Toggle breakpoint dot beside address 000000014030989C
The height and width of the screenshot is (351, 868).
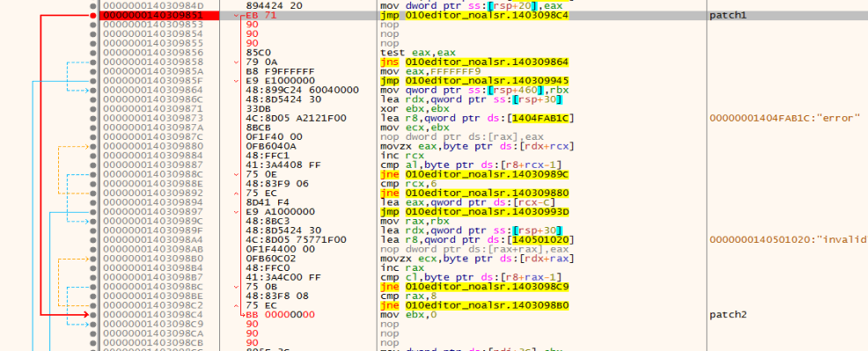click(x=93, y=221)
